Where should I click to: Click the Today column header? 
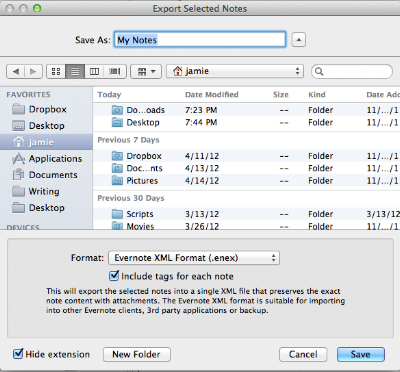coord(109,95)
